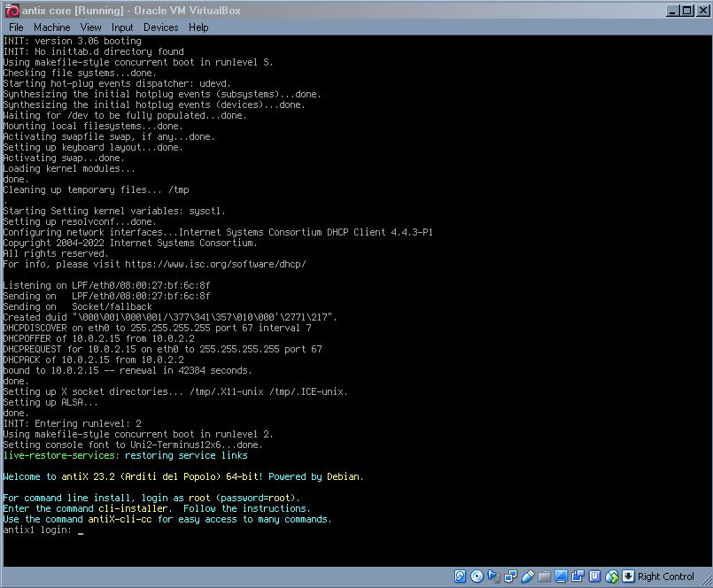The image size is (713, 588).
Task: Close the VirtualBox VM window
Action: click(x=703, y=11)
